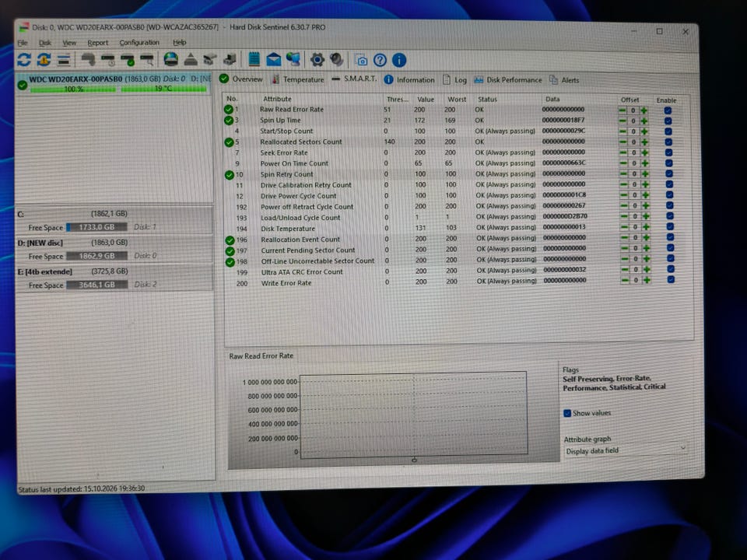This screenshot has width=747, height=560.
Task: Decrease offset for Load/Unload Cycle Count
Action: (624, 217)
